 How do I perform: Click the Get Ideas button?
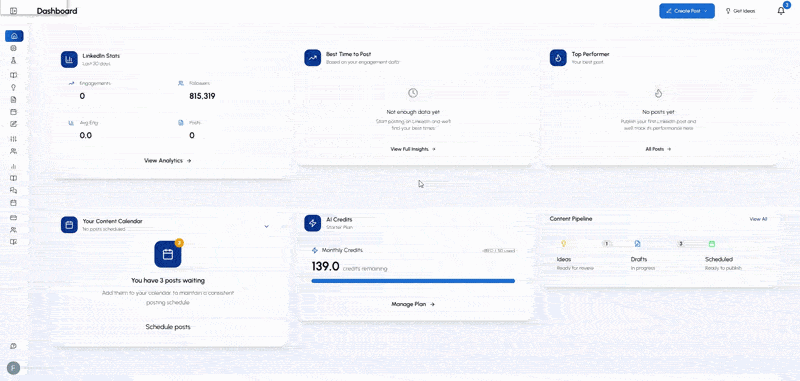pos(740,11)
